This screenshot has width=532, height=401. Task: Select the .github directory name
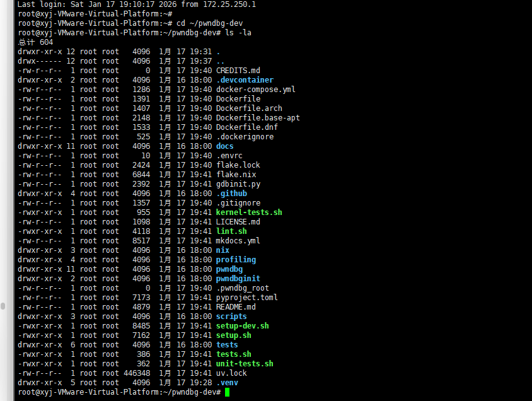(231, 194)
